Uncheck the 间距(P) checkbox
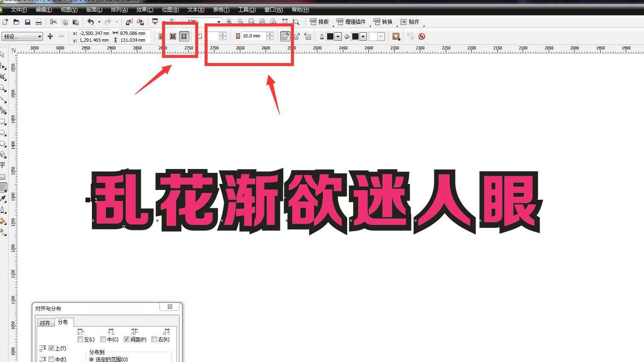The height and width of the screenshot is (362, 644). tap(126, 339)
